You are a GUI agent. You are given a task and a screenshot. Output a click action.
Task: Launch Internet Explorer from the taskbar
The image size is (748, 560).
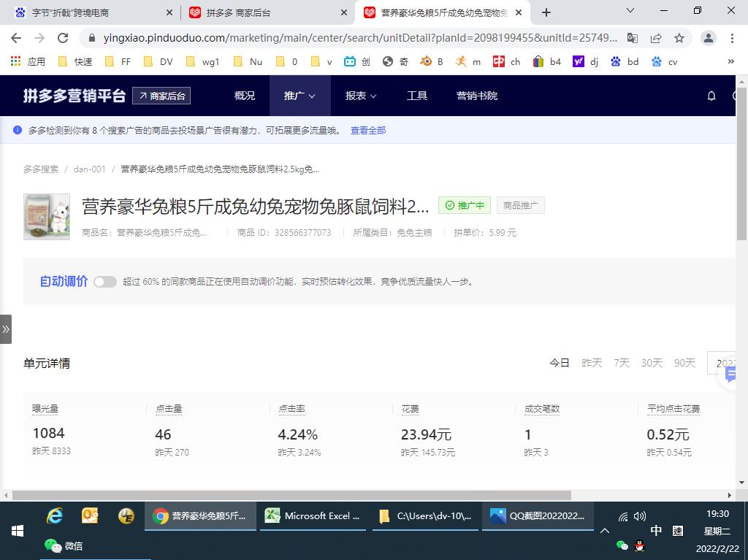54,515
